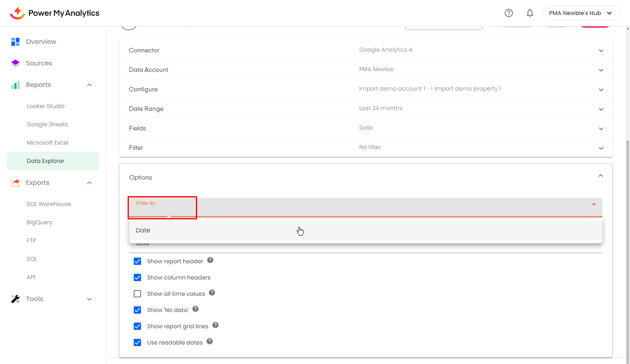
Task: Uncheck the Show report header checkbox
Action: click(137, 261)
